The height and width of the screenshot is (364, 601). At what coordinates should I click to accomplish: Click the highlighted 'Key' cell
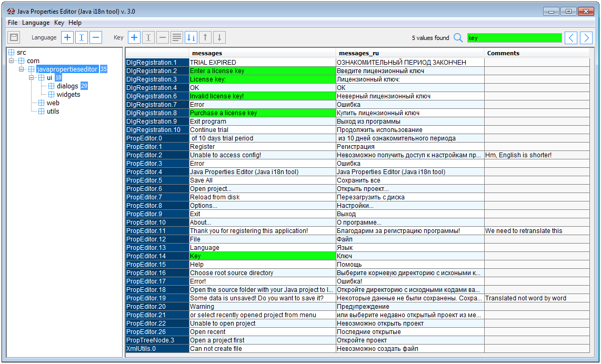(x=263, y=256)
